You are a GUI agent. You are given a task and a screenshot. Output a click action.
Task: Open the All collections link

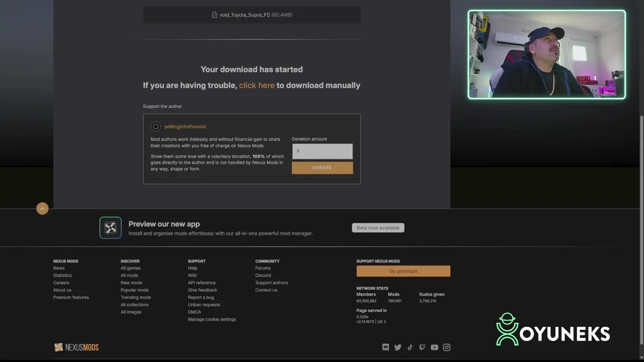pyautogui.click(x=134, y=305)
